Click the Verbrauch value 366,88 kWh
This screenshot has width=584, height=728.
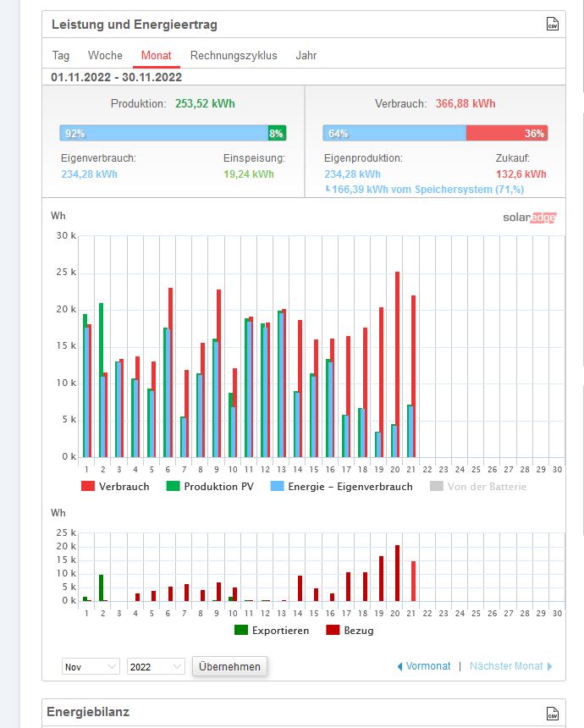coord(466,103)
